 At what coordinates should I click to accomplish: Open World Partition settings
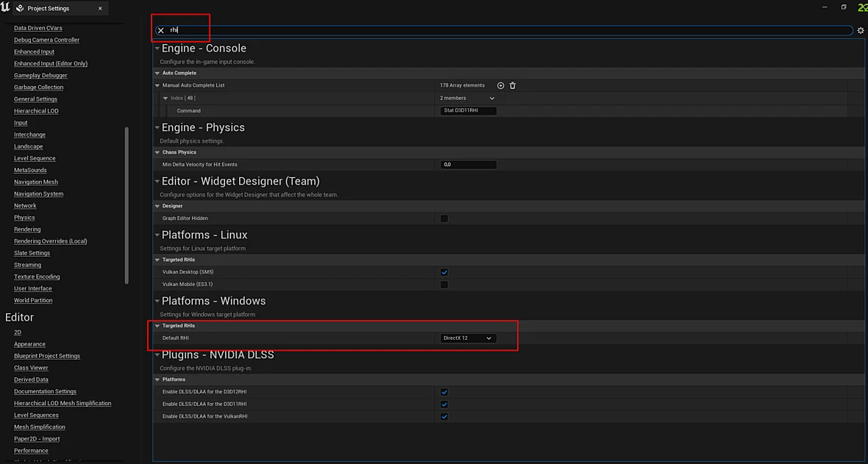(x=33, y=301)
